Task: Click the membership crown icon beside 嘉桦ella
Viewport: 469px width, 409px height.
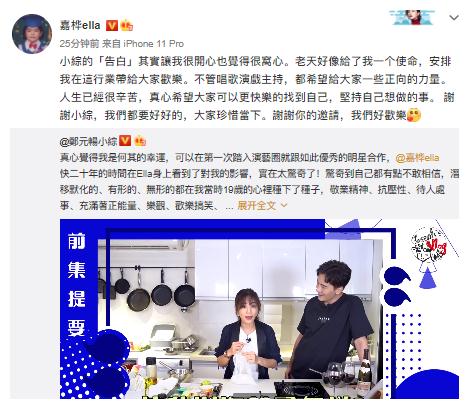Action: point(127,26)
